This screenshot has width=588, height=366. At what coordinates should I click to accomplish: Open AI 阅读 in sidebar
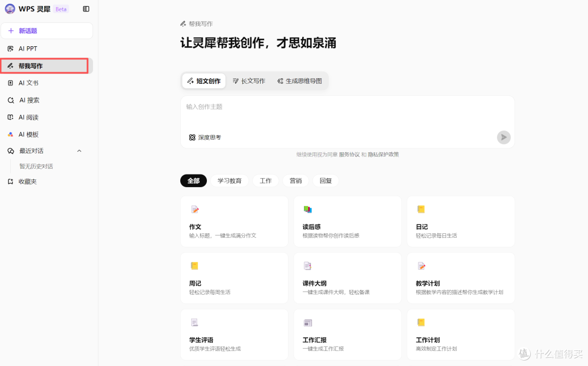coord(47,117)
